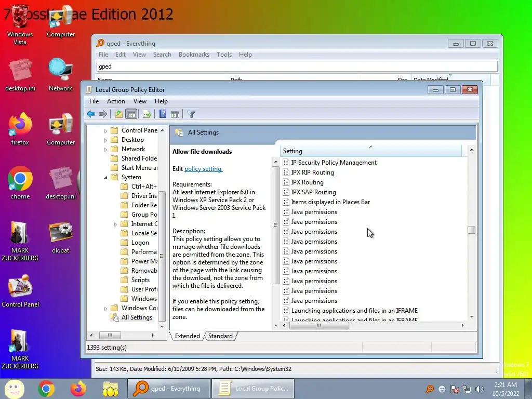Open the Tools menu in Everything window

(x=224, y=54)
